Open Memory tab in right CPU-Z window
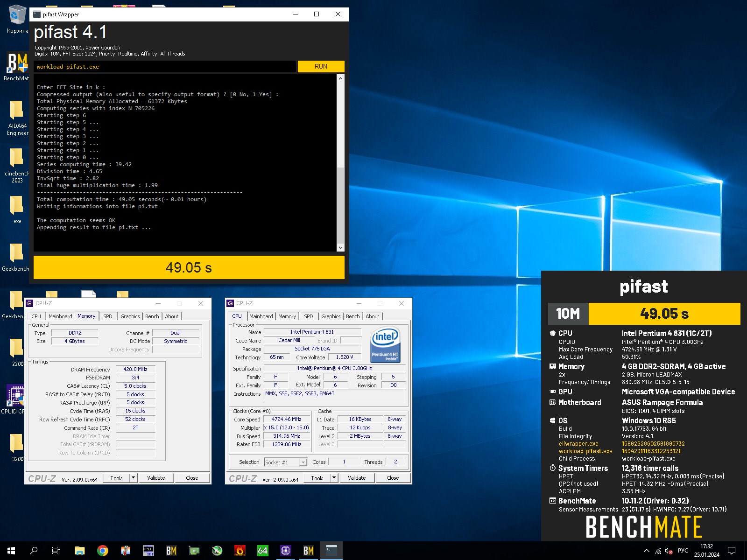 point(287,316)
